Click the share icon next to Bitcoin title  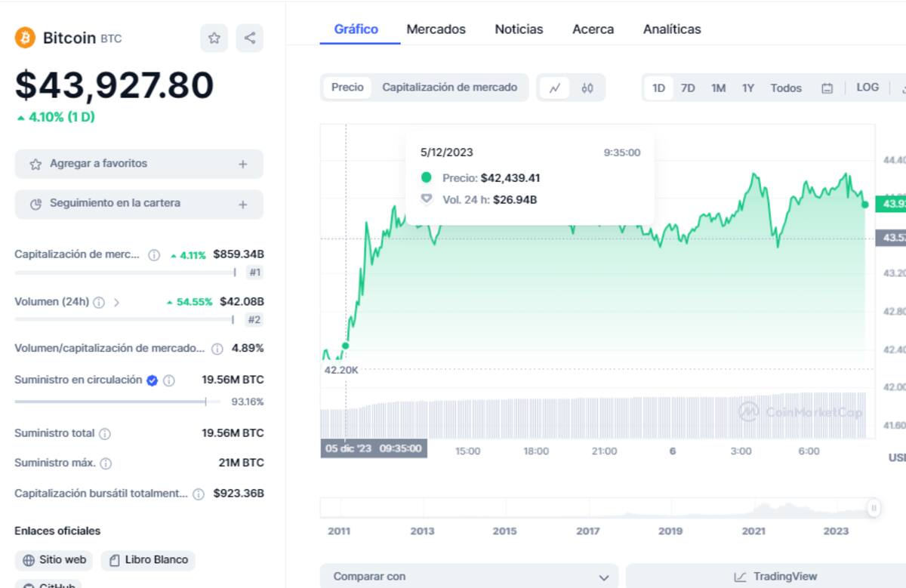click(250, 38)
